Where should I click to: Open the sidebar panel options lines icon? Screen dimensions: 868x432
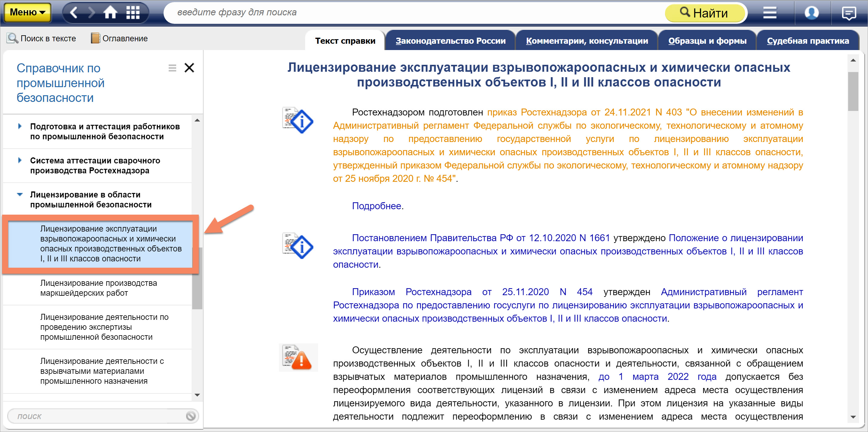[x=172, y=68]
